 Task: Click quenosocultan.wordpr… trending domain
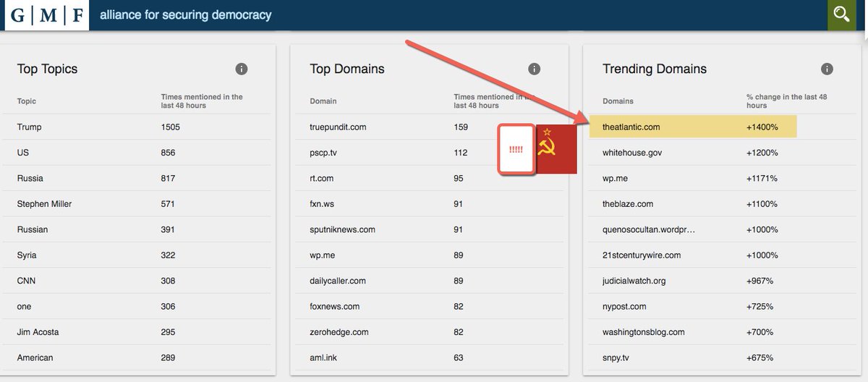pyautogui.click(x=650, y=229)
